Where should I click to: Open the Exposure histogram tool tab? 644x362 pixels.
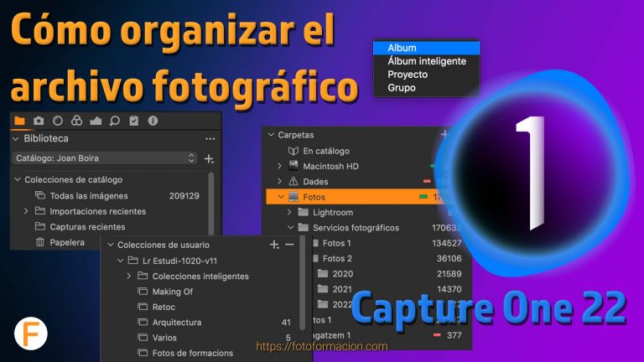[96, 121]
